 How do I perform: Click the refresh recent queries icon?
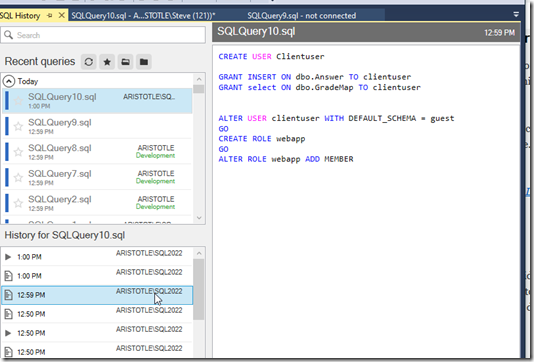89,62
